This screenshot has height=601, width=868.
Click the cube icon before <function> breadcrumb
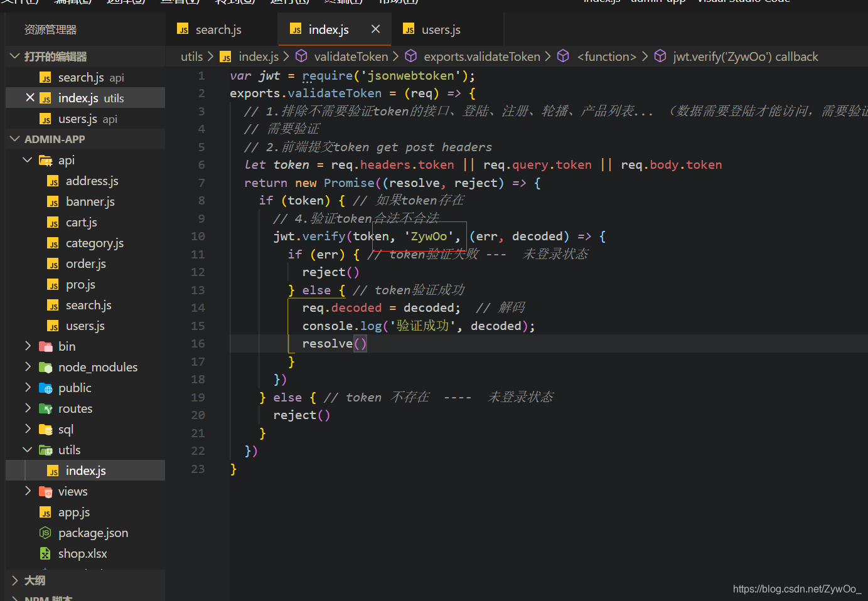[x=563, y=56]
